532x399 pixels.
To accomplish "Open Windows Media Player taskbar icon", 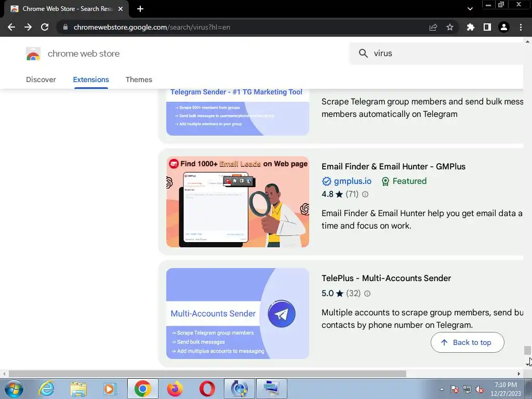I will (x=110, y=389).
